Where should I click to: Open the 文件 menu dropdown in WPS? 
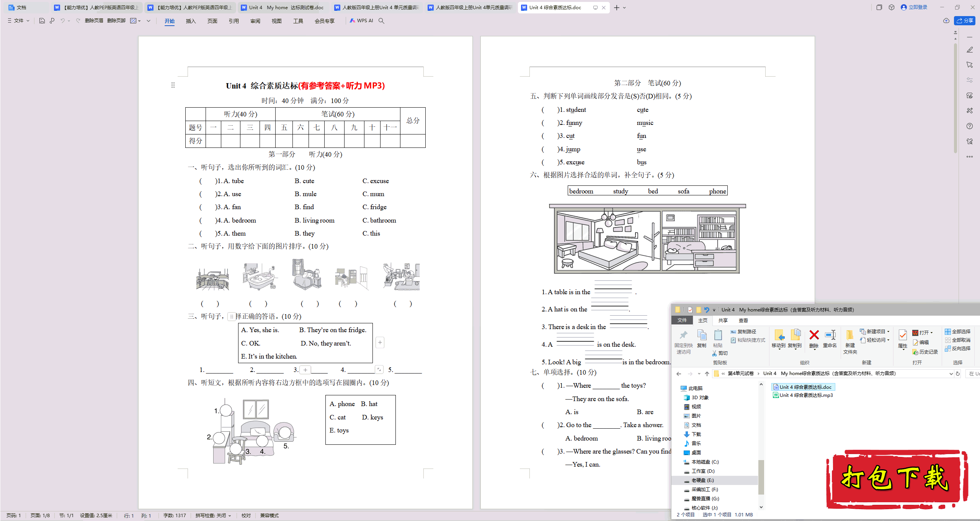point(18,21)
